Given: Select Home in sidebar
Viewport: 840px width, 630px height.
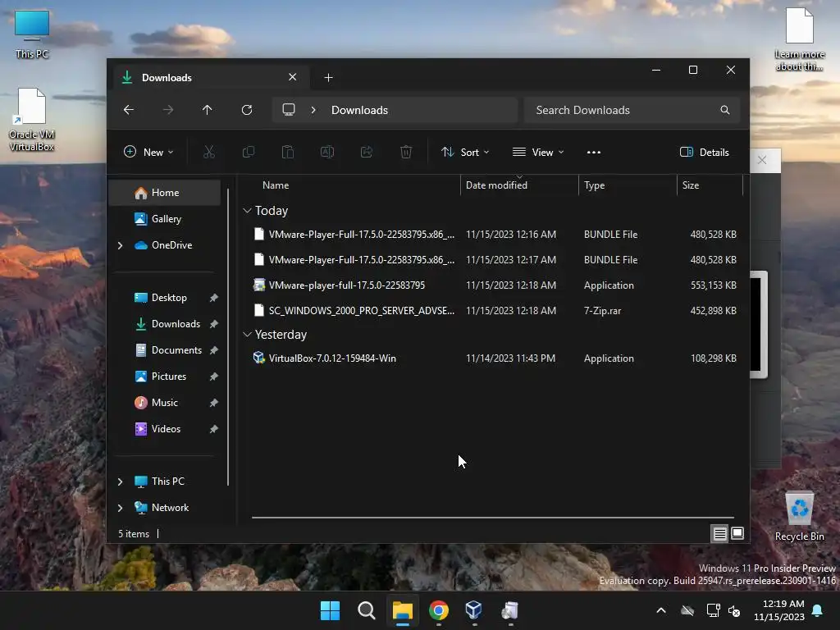Looking at the screenshot, I should pos(165,193).
